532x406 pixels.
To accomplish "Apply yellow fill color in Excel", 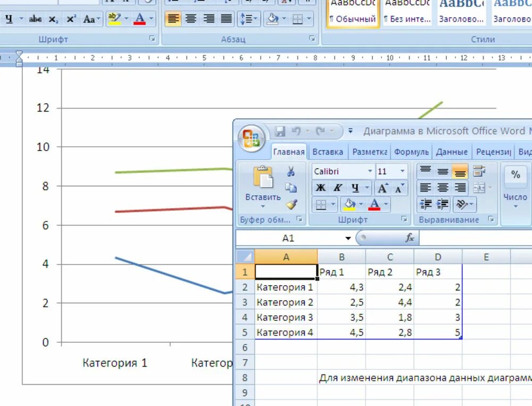I will pyautogui.click(x=350, y=204).
